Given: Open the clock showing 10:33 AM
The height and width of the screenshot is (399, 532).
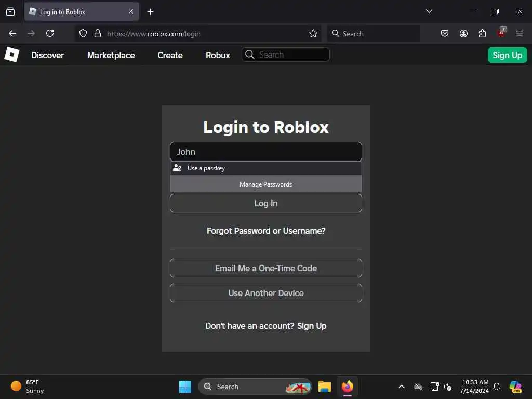Looking at the screenshot, I should pos(474,387).
